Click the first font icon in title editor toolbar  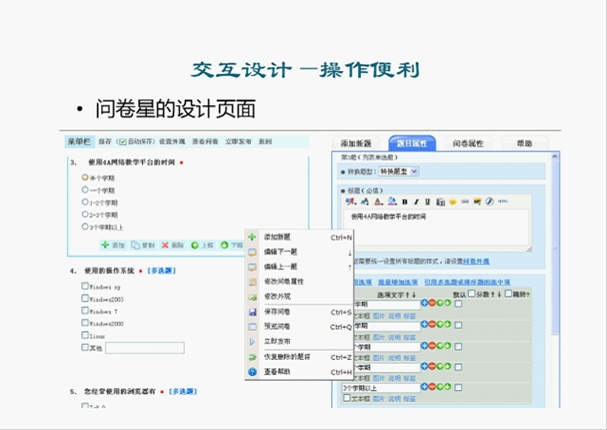coord(351,201)
